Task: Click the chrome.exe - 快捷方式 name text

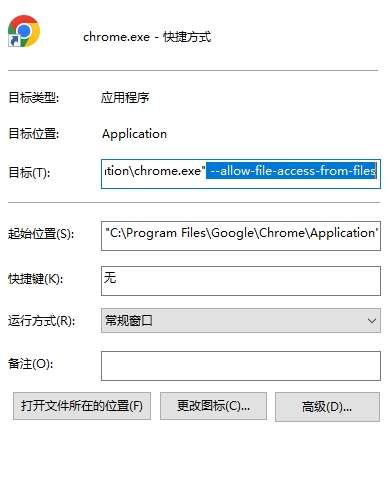Action: (147, 37)
